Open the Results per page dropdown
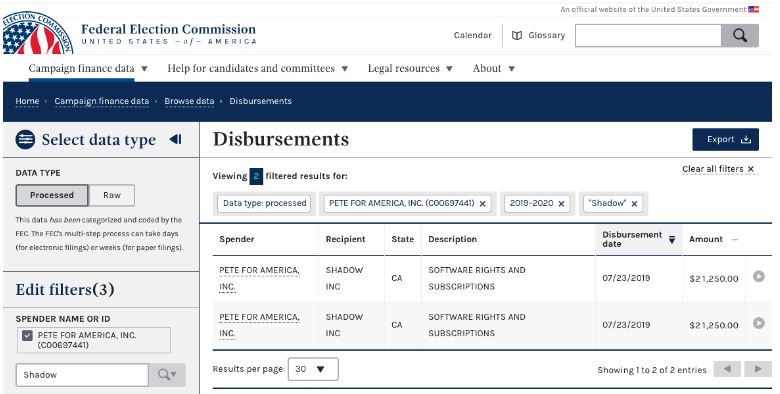Screen dimensions: 780x394 point(313,369)
